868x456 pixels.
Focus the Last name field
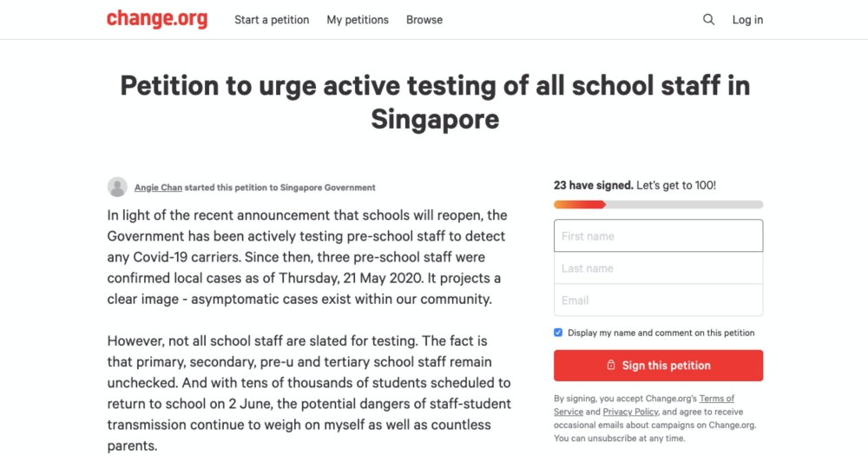click(658, 268)
